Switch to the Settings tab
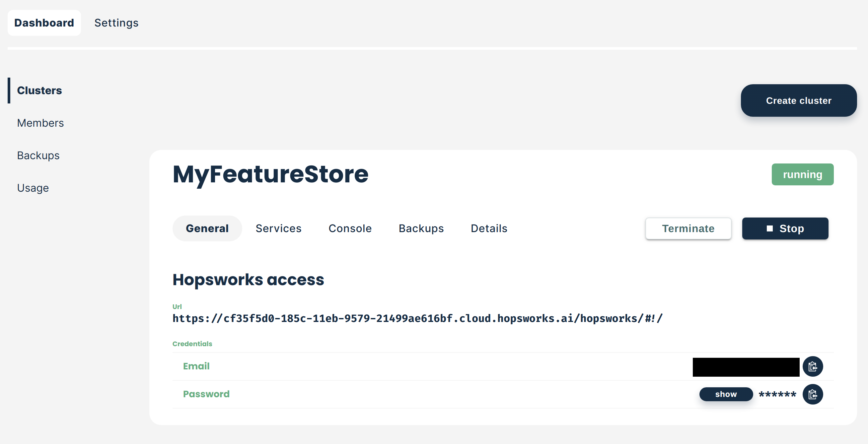Viewport: 868px width, 444px height. coord(116,23)
